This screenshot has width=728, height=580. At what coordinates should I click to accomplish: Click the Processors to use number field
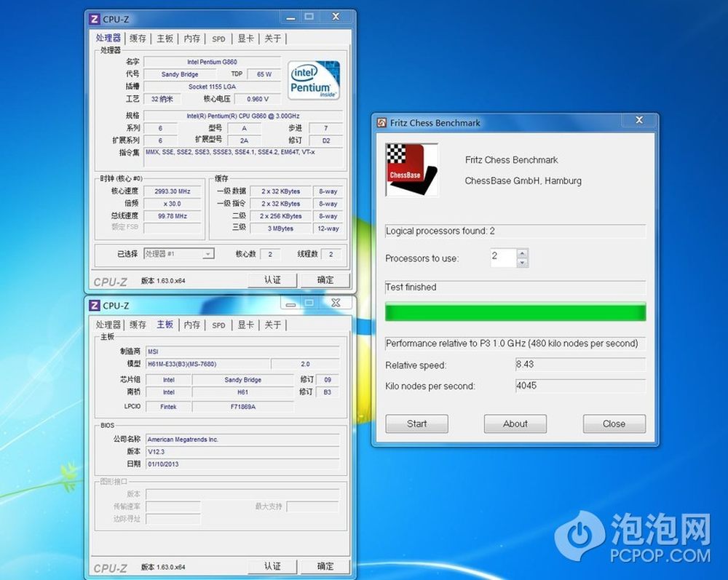click(x=503, y=258)
